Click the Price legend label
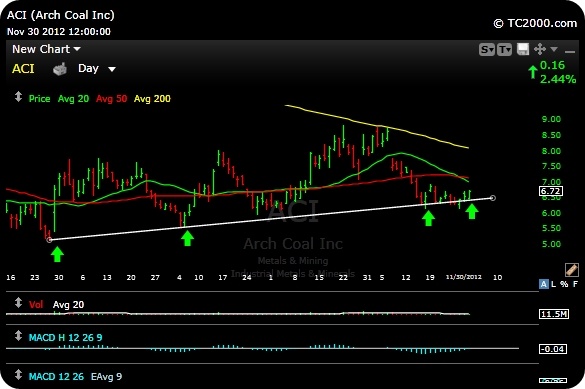This screenshot has height=389, width=585. point(40,99)
